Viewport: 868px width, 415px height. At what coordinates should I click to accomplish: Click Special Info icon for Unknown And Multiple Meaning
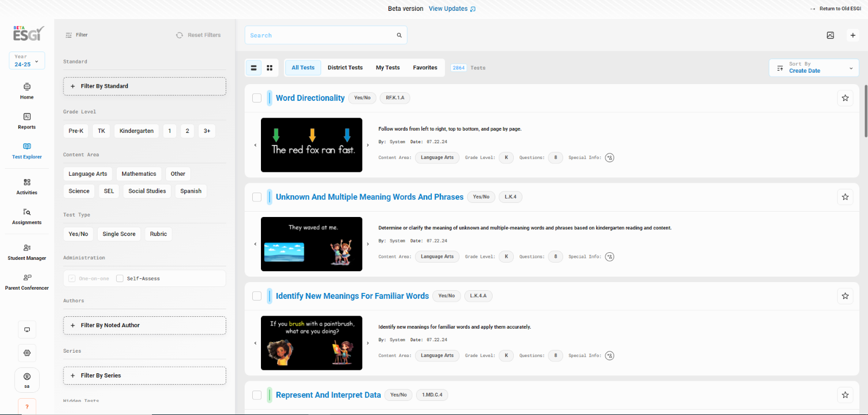pos(610,257)
